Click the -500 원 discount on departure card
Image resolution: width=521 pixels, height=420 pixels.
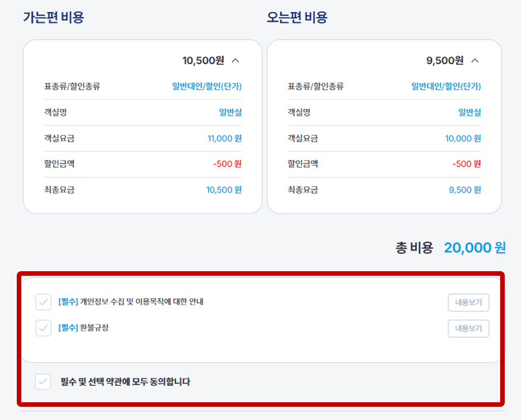(x=227, y=164)
